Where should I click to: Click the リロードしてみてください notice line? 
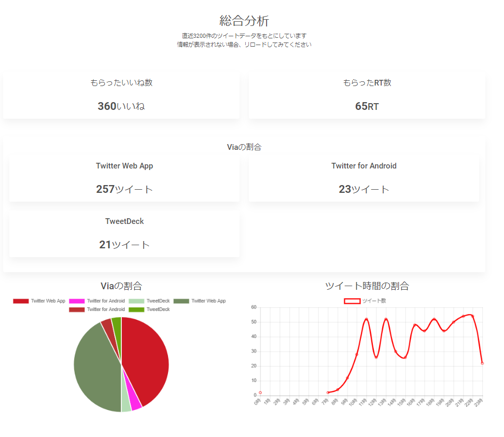(x=278, y=45)
